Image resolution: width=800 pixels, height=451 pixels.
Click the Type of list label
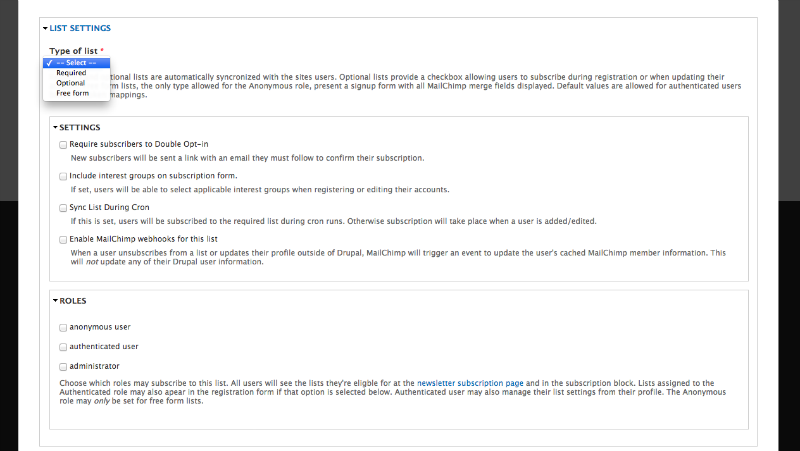coord(73,51)
